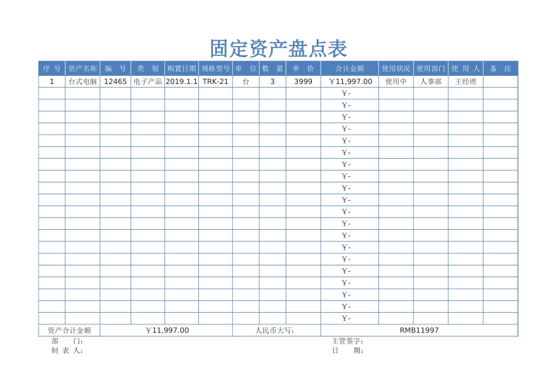Click the TRK-21 model cell
The width and height of the screenshot is (554, 392).
215,82
